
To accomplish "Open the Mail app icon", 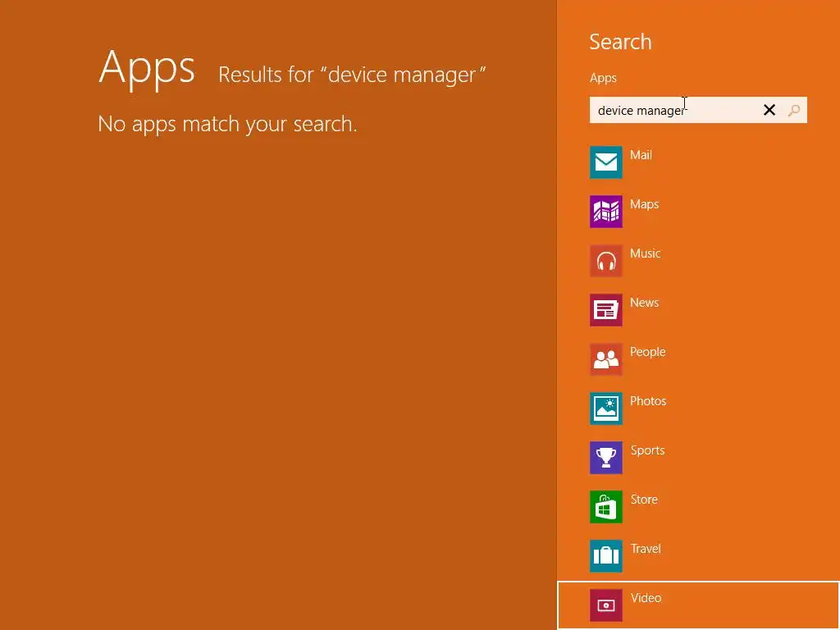I will click(x=606, y=162).
